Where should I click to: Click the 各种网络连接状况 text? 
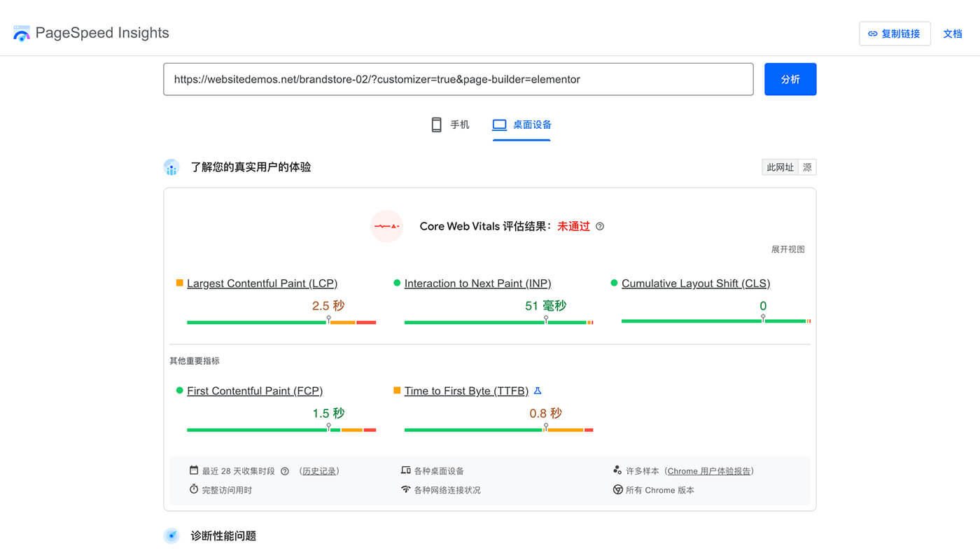tap(447, 490)
